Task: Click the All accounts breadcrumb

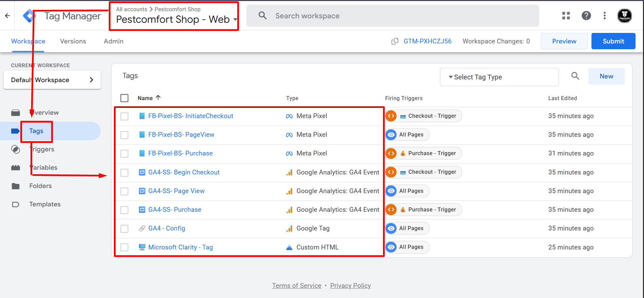Action: pos(132,9)
